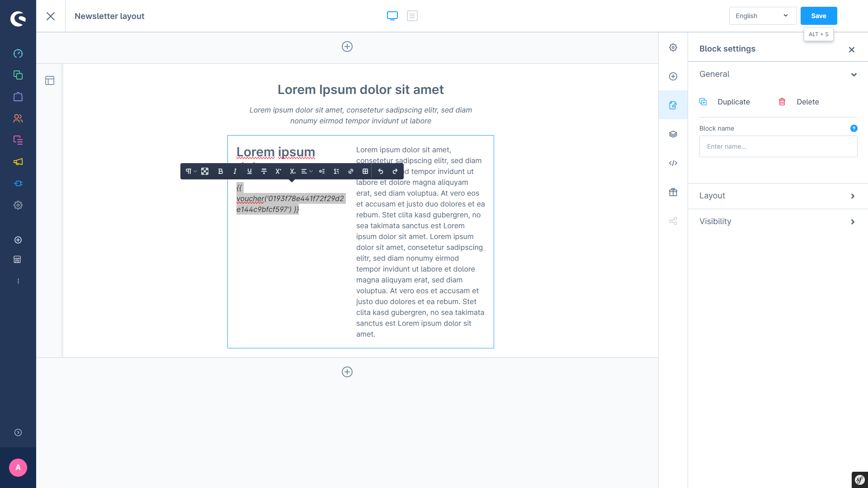Open text color picker in toolbar
Viewport: 868px width, 488px height.
[205, 171]
